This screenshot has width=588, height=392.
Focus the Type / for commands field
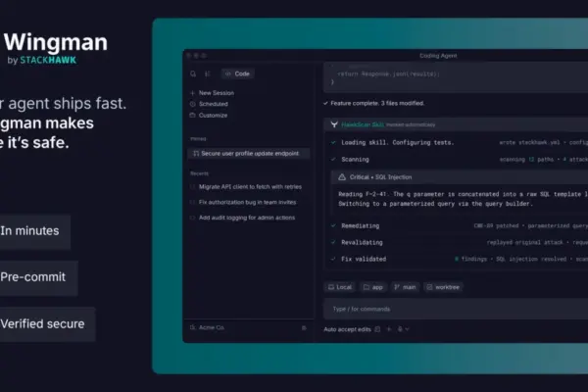[x=456, y=309]
